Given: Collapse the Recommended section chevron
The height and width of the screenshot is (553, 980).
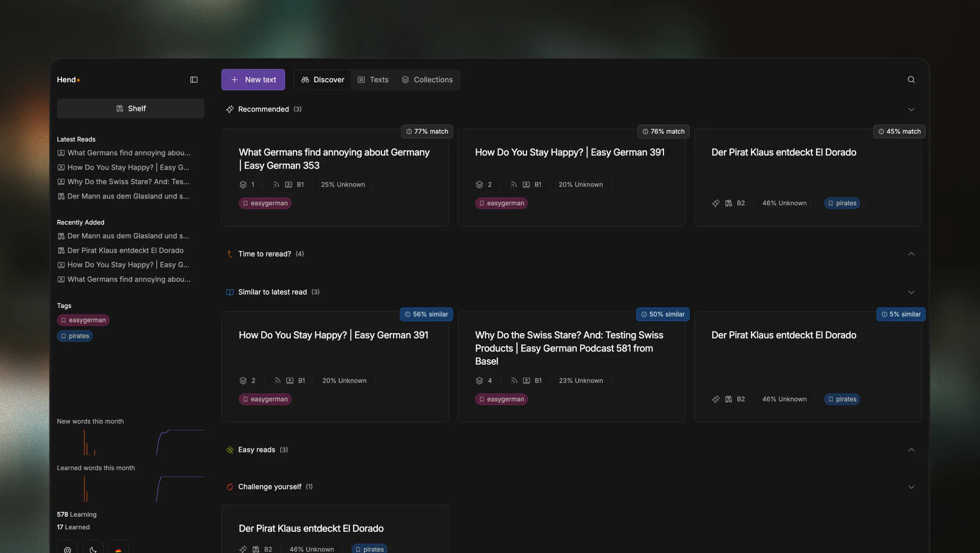Looking at the screenshot, I should (x=911, y=109).
